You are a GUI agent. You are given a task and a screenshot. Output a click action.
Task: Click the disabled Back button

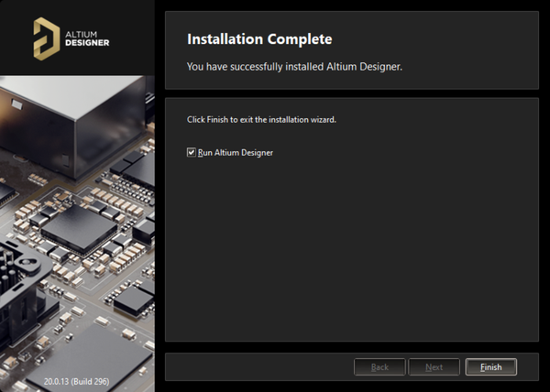[379, 366]
